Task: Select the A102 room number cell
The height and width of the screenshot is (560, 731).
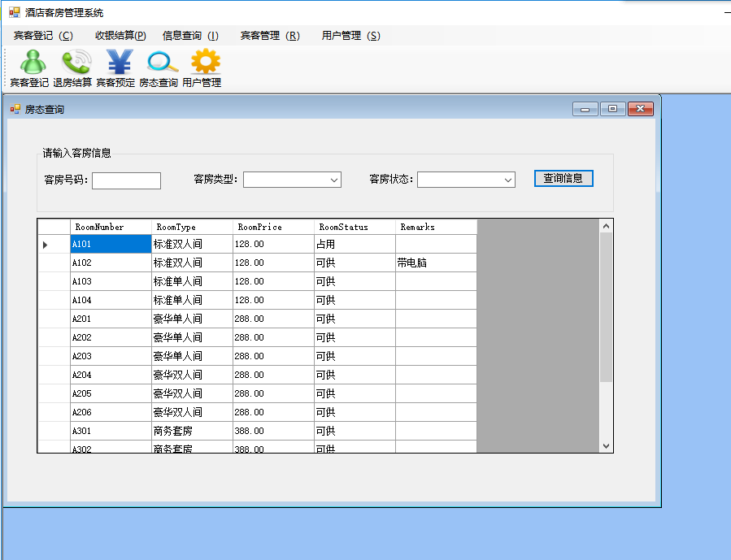Action: click(x=111, y=263)
